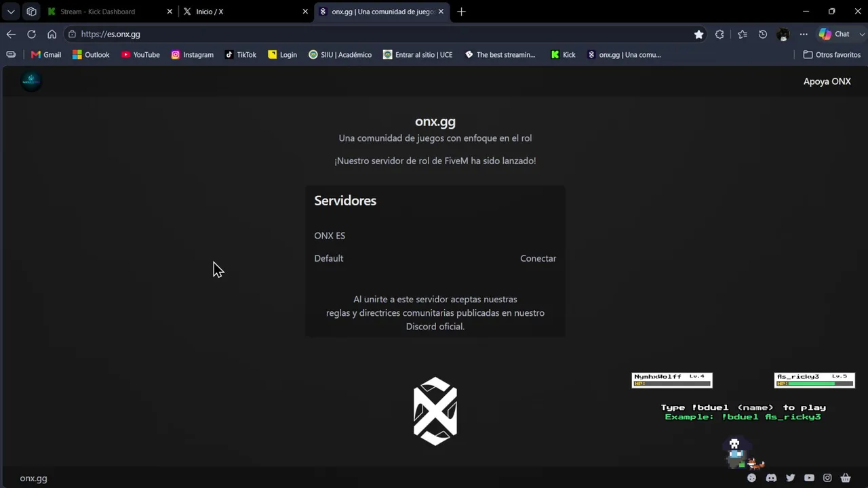Click the onx.gg footer link
Image resolution: width=868 pixels, height=488 pixels.
point(33,479)
